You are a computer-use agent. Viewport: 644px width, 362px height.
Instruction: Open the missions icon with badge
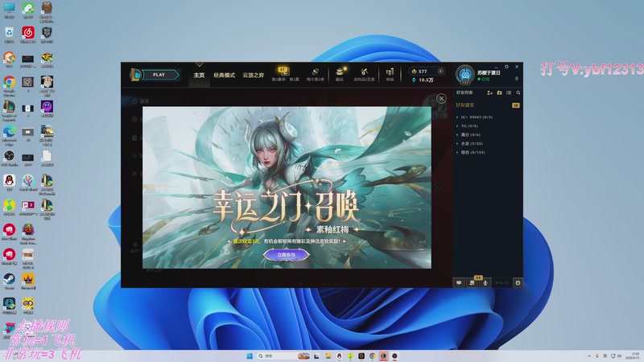click(x=472, y=282)
